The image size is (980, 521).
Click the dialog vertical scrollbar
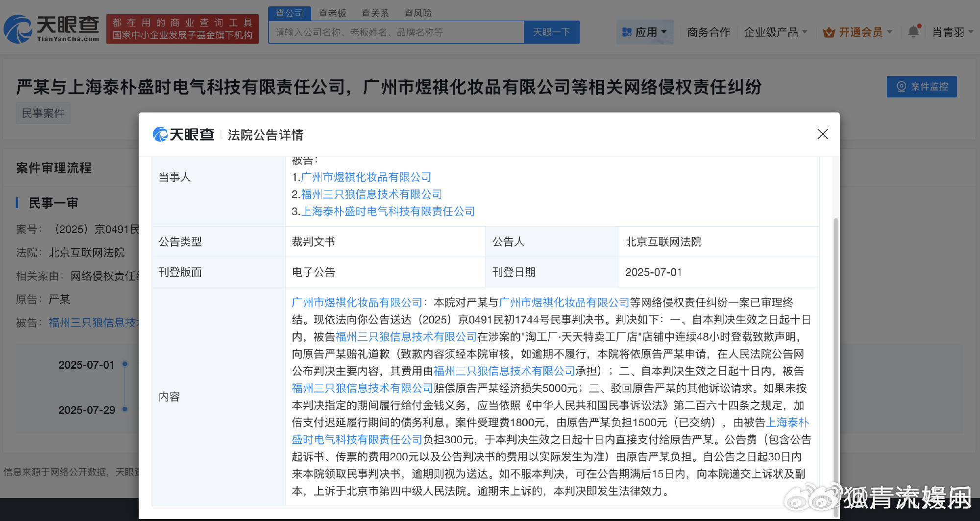836,367
